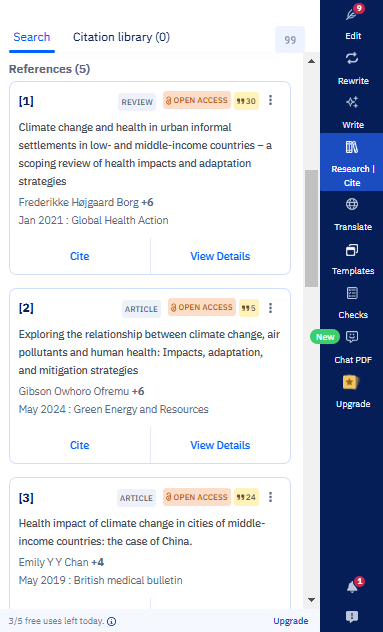View Details of Green Energy article
383x632 pixels.
[220, 445]
